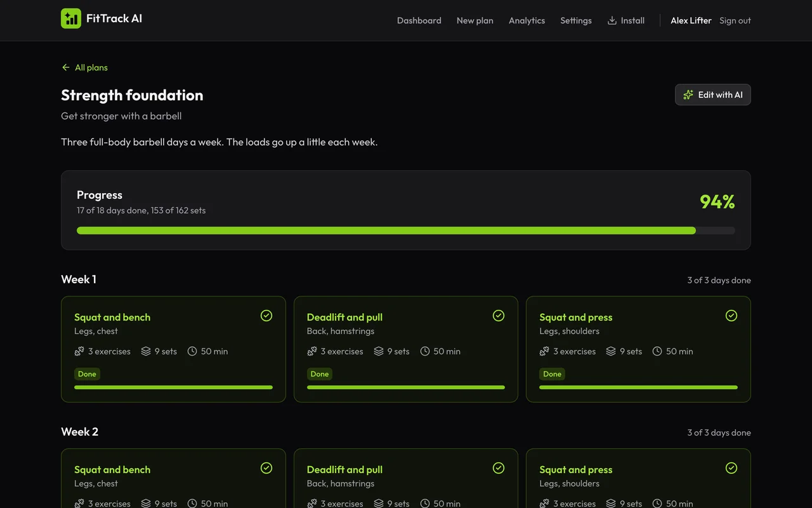Image resolution: width=812 pixels, height=508 pixels.
Task: Click the Week 1 Deadlift and pull checkmark icon
Action: [499, 316]
